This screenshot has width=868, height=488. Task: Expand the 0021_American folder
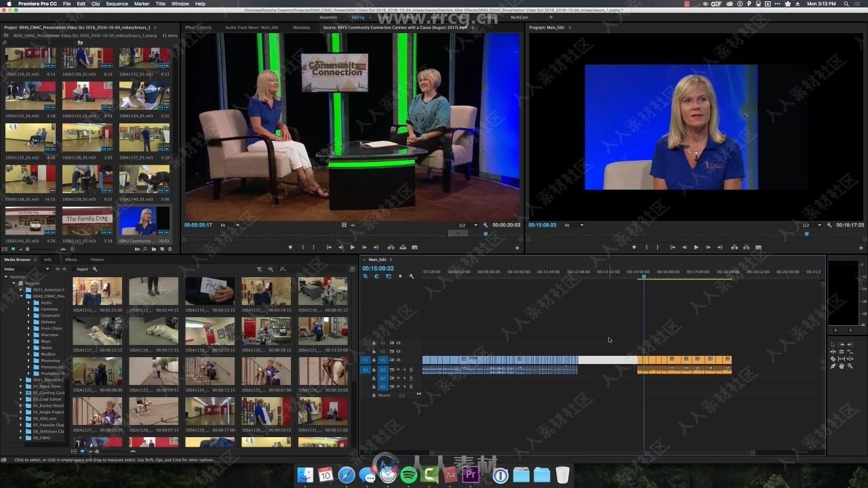(x=20, y=290)
